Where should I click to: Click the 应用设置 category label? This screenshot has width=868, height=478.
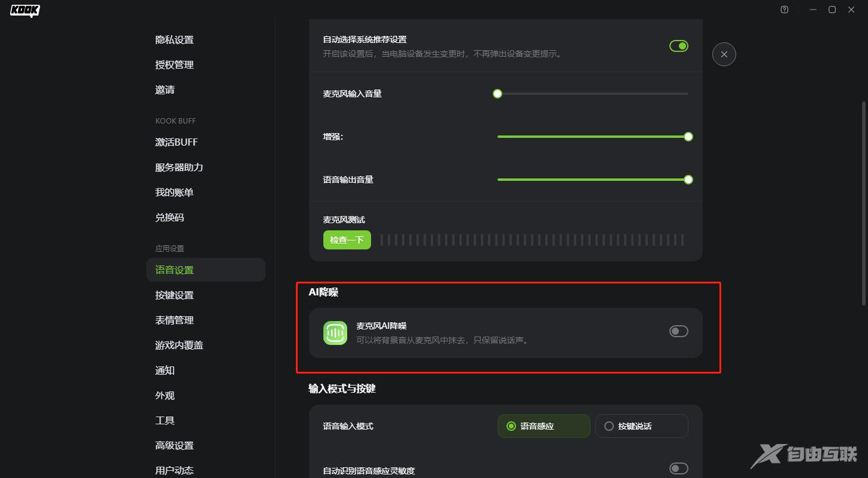(169, 249)
